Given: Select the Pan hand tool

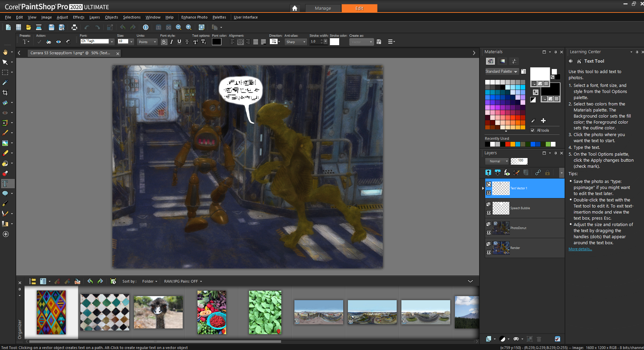Looking at the screenshot, I should pos(5,52).
